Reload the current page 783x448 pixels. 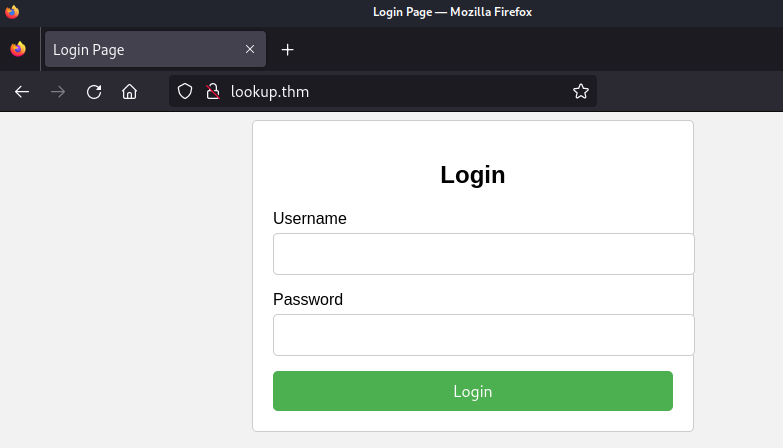click(94, 92)
